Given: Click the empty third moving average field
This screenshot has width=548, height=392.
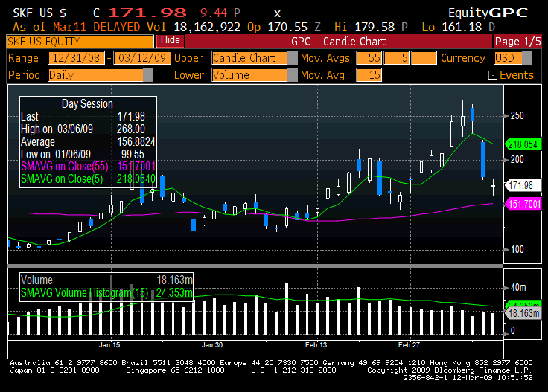Looking at the screenshot, I should (424, 58).
